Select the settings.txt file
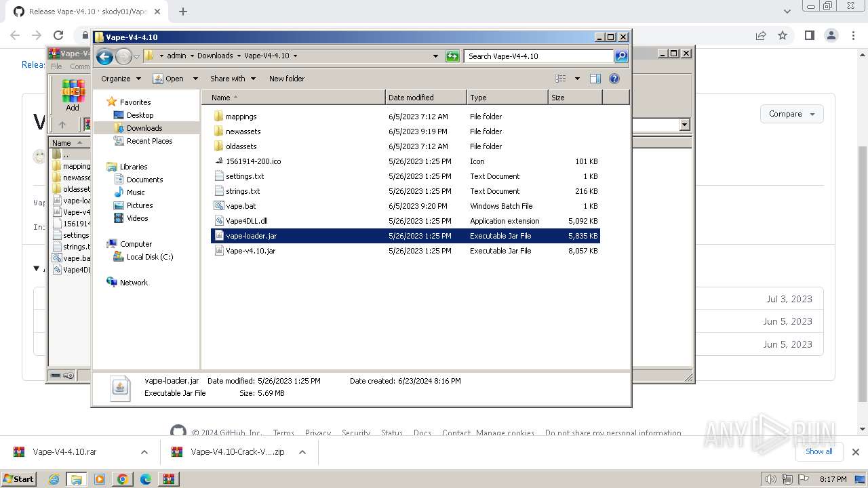The image size is (868, 488). coord(245,176)
